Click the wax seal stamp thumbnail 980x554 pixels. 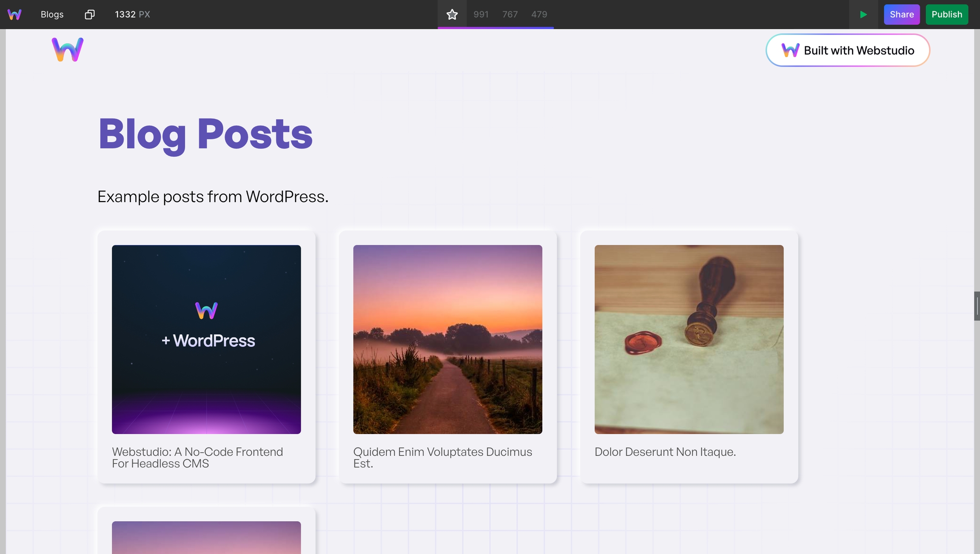click(x=689, y=339)
